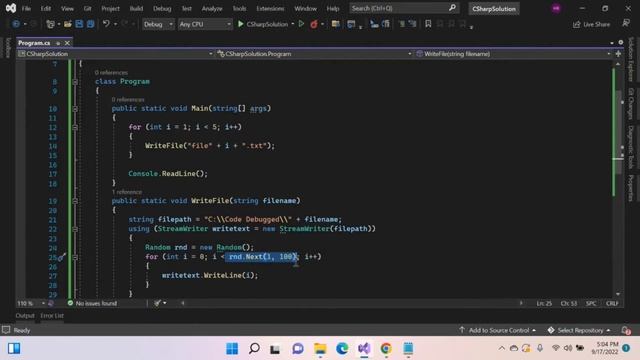Click the Visual Studio logo icon

click(11, 8)
